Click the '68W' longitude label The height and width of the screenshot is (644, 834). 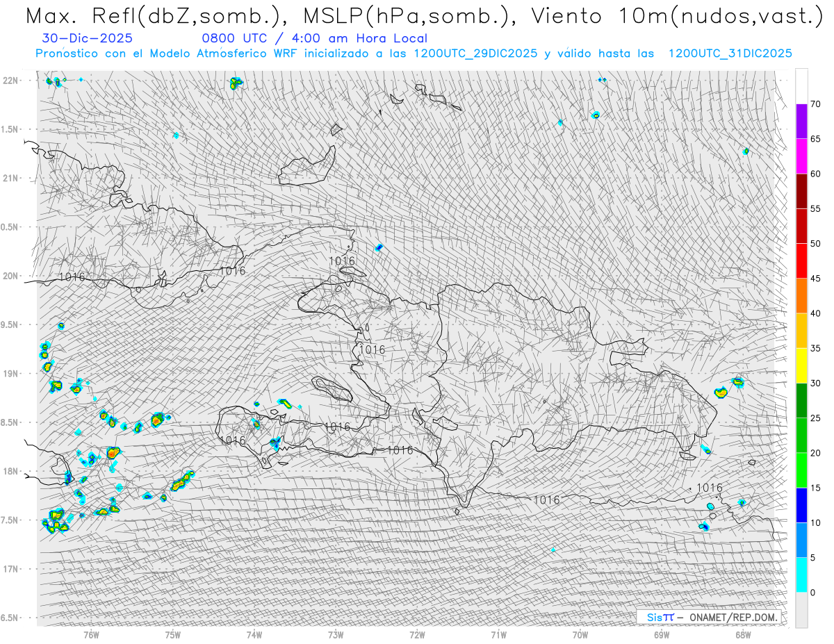(743, 634)
